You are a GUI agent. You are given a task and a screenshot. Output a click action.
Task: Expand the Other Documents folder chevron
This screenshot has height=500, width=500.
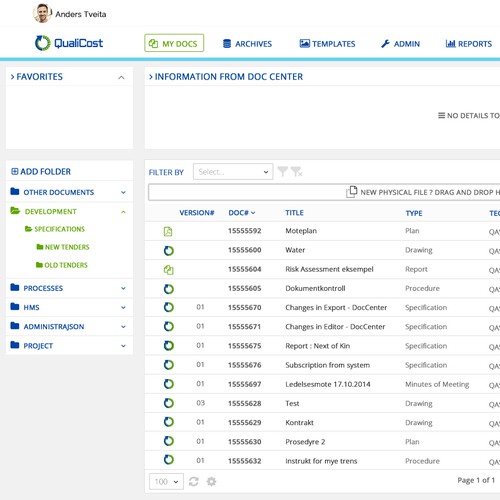(123, 192)
